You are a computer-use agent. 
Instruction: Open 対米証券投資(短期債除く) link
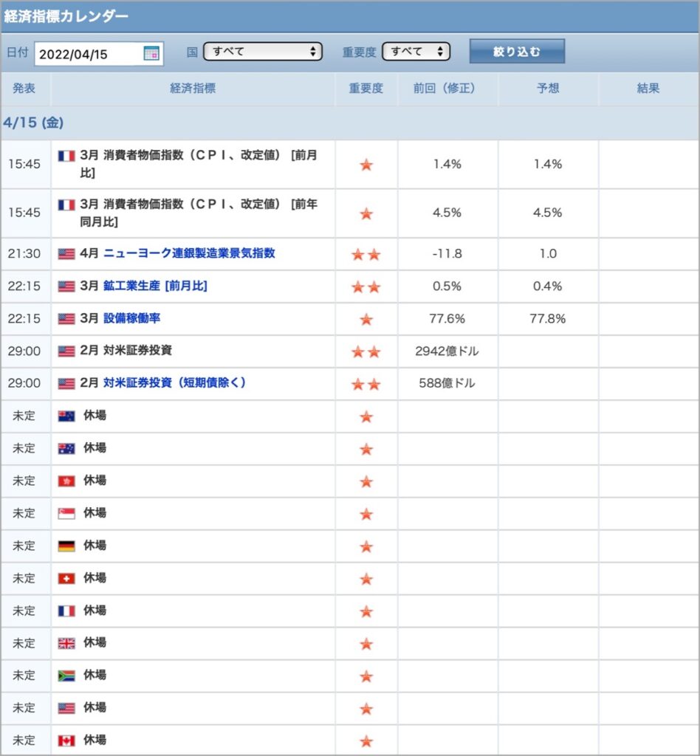(174, 383)
